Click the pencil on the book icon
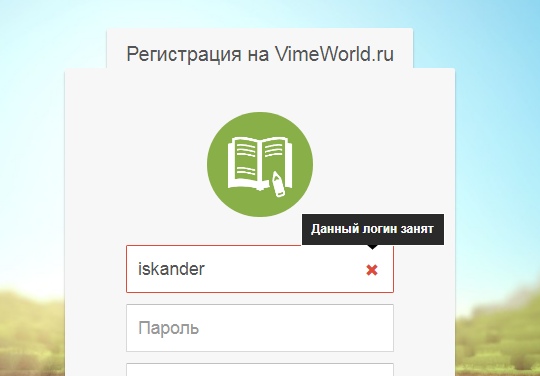 (278, 184)
